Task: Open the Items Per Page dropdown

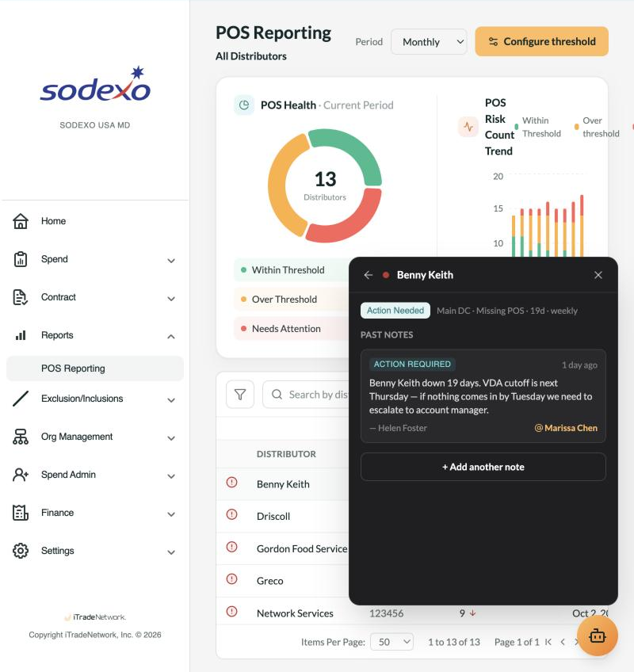Action: coord(391,642)
